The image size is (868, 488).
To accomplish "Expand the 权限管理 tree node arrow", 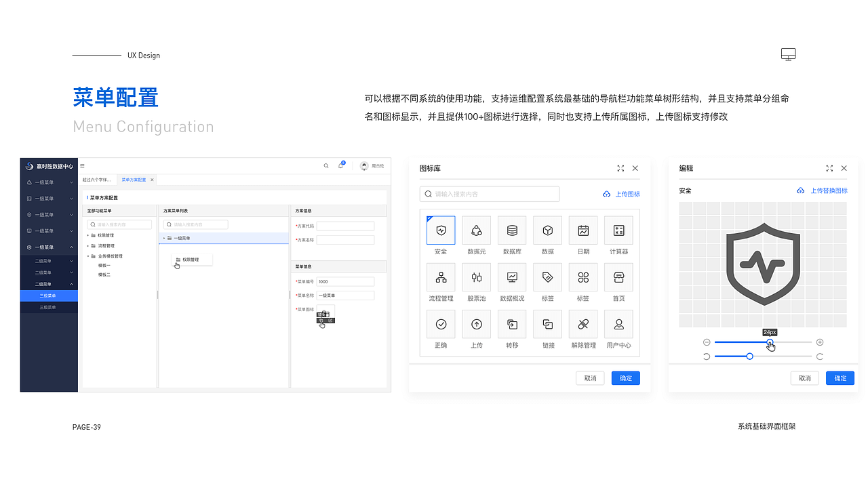I will point(87,235).
